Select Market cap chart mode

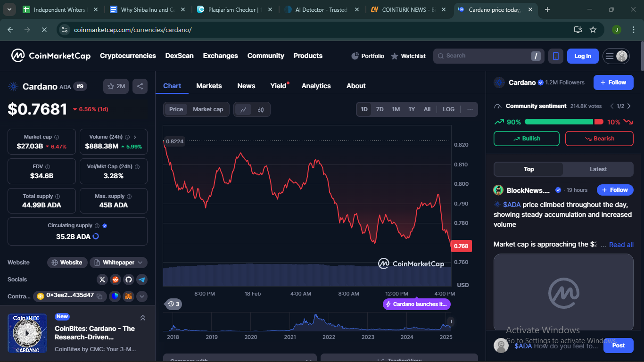point(208,109)
